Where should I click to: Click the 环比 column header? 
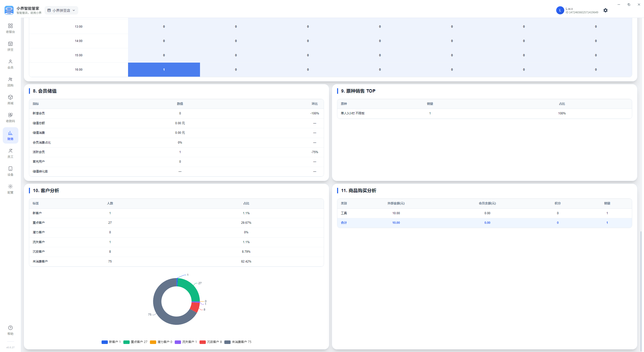coord(314,104)
